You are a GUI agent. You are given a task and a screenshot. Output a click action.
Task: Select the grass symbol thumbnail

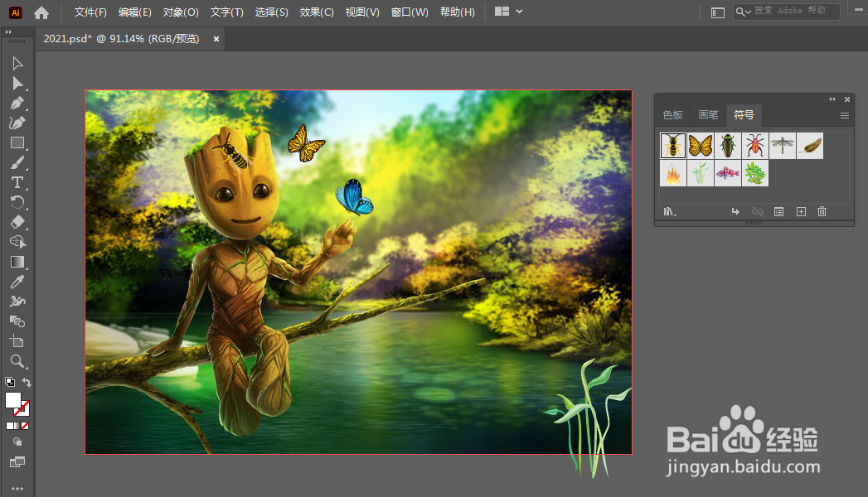click(x=701, y=173)
